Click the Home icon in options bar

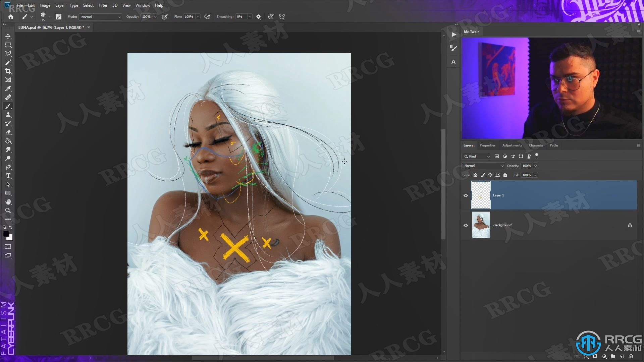(x=11, y=17)
